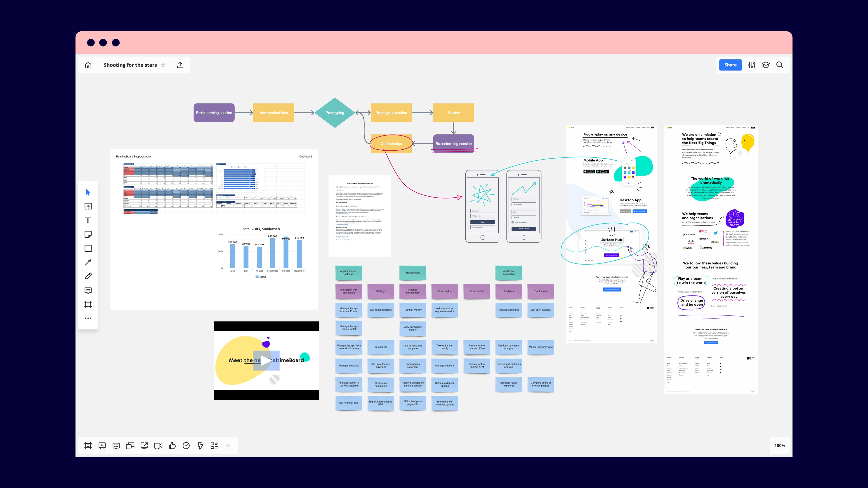Click the search icon in top toolbar
Viewport: 868px width, 488px height.
pyautogui.click(x=780, y=65)
